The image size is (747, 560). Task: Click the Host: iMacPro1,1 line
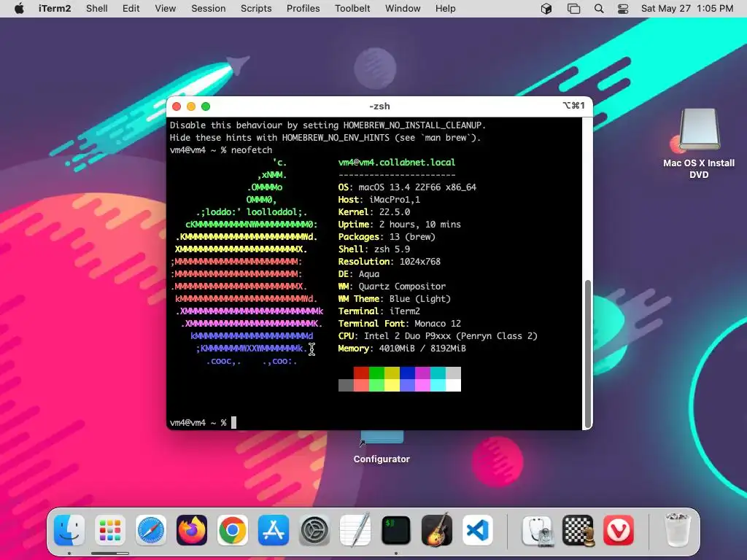(x=379, y=200)
